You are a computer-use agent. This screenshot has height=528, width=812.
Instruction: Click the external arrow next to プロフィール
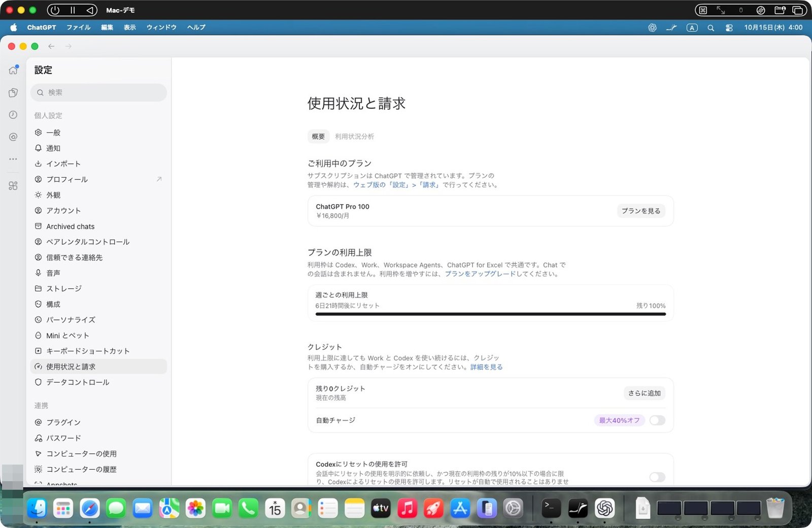[x=159, y=179]
